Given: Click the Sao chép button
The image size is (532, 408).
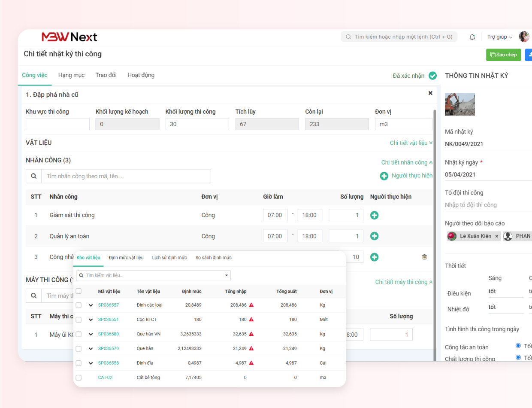Looking at the screenshot, I should click(503, 55).
